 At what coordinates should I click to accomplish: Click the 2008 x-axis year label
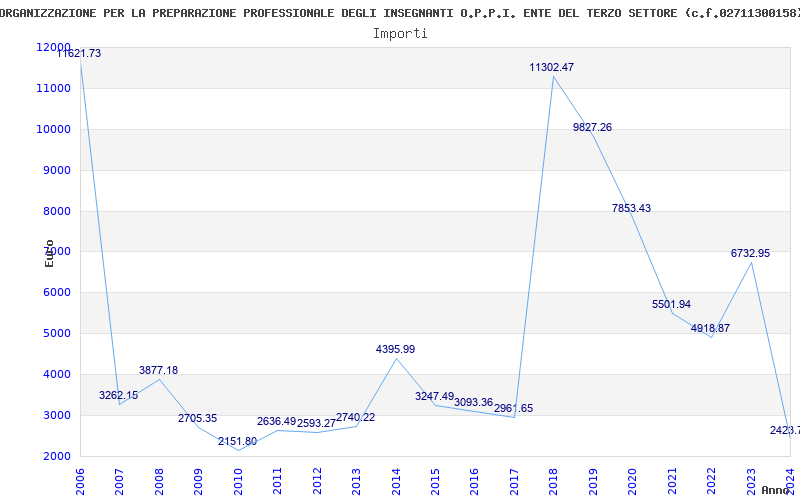click(159, 481)
